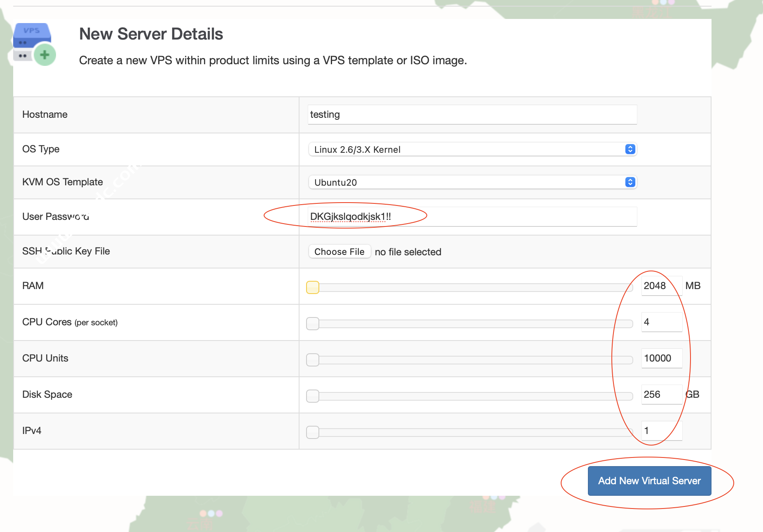Open the OS Type dropdown

pyautogui.click(x=472, y=149)
